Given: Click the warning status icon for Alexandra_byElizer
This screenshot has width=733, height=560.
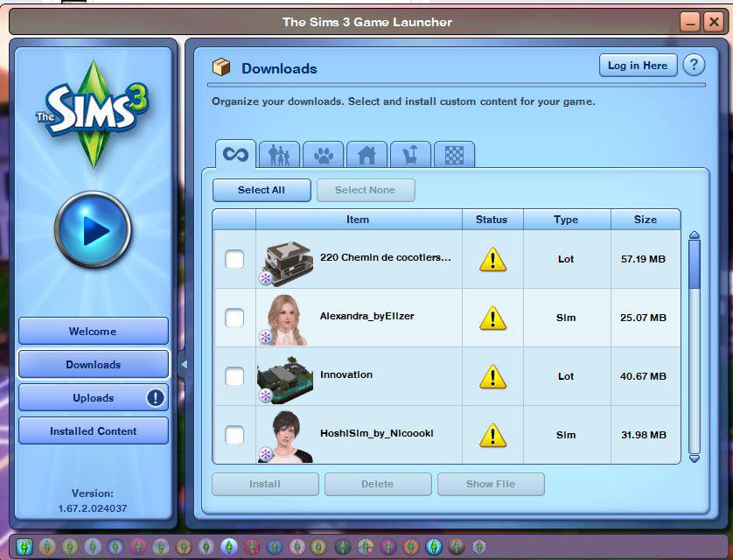Looking at the screenshot, I should [x=492, y=318].
